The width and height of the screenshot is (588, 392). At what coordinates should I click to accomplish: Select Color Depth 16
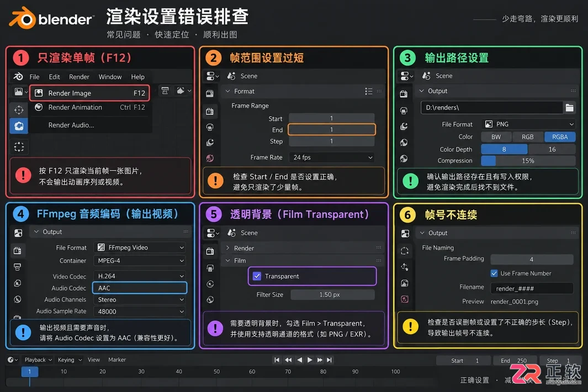click(x=552, y=149)
